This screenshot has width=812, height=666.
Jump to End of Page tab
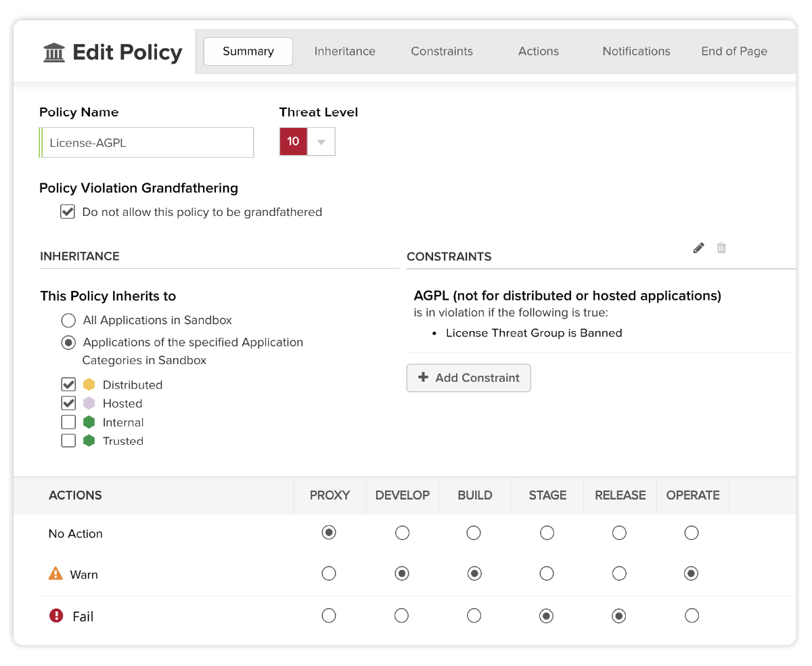point(734,51)
